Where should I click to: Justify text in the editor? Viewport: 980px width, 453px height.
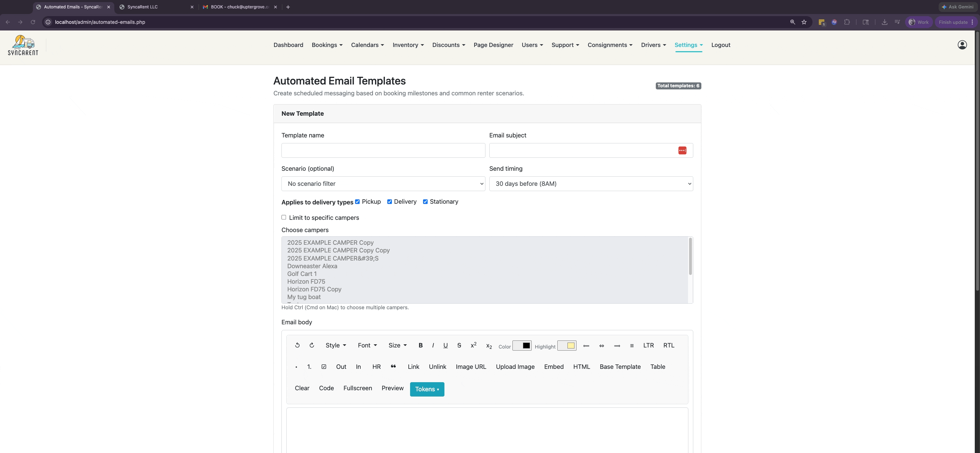coord(632,345)
